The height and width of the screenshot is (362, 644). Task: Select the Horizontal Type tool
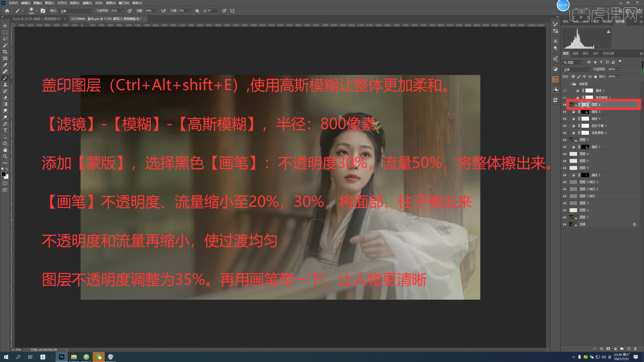5,130
